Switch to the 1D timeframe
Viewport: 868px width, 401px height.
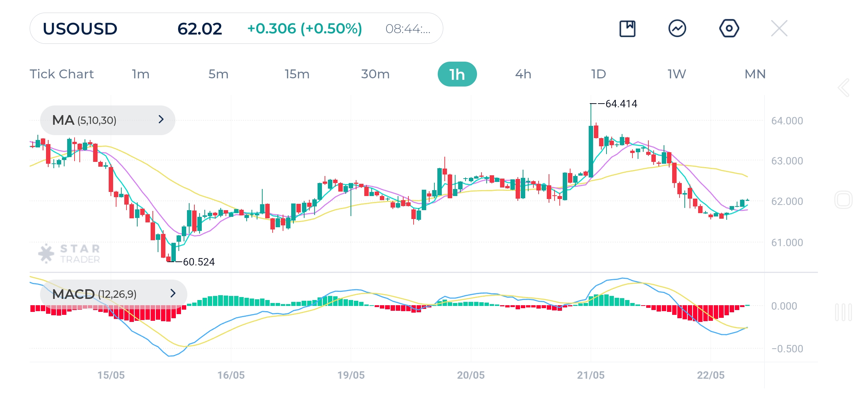click(598, 74)
